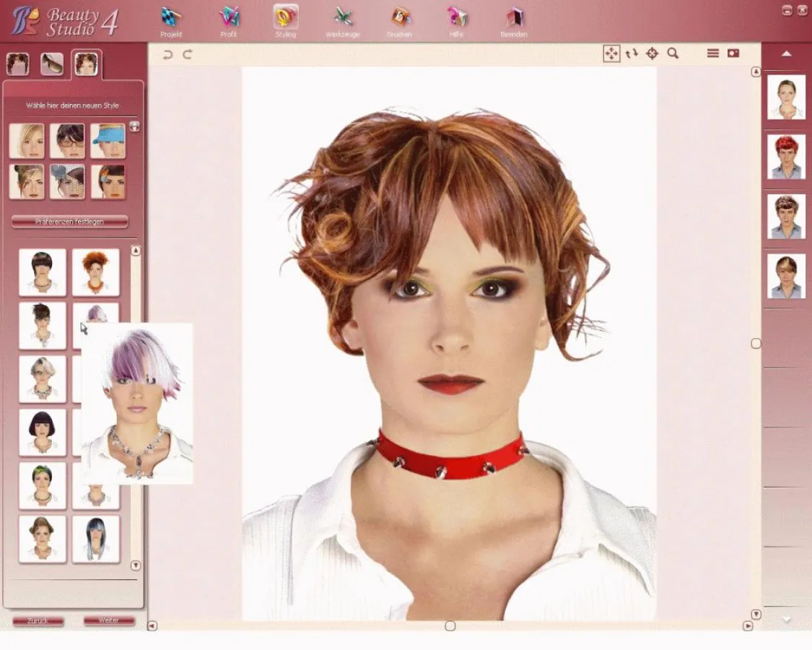Viewport: 812px width, 650px height.
Task: Click the up arrow on the hairstyle list
Action: 135,249
